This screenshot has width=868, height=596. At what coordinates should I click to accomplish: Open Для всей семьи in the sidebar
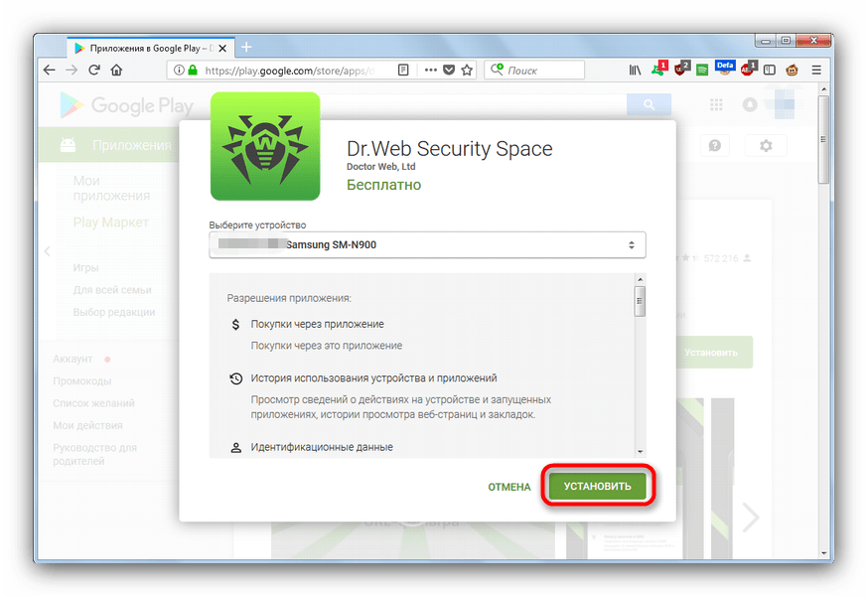point(112,290)
